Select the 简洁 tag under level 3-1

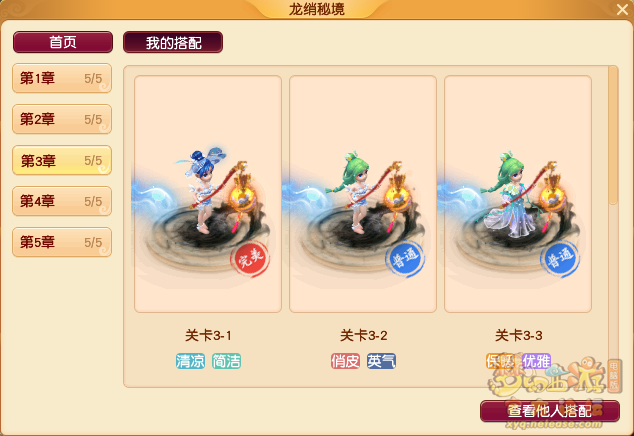click(x=226, y=361)
